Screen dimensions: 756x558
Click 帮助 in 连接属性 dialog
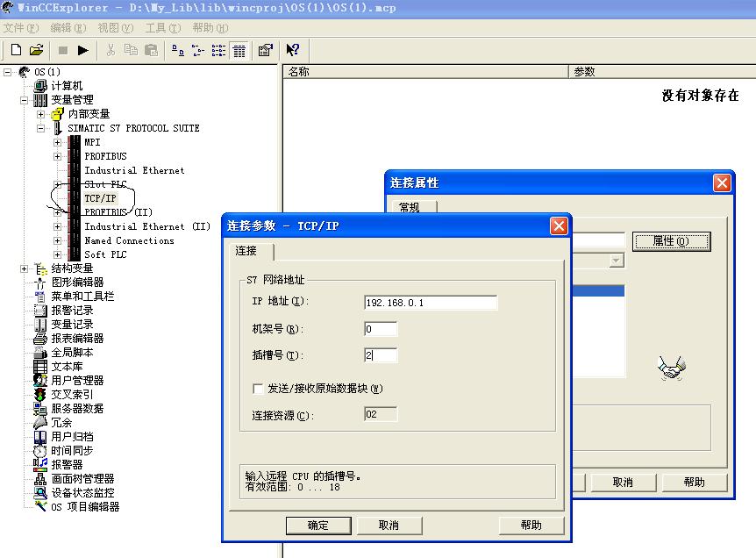(x=695, y=482)
